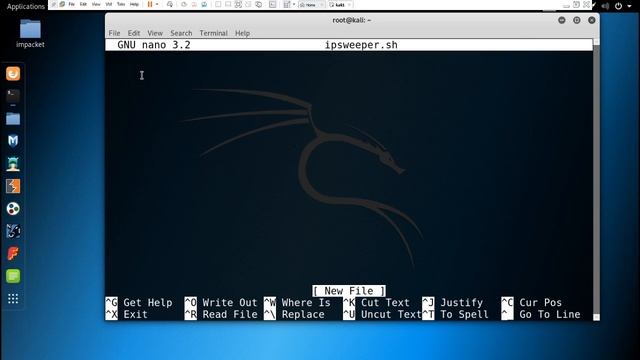Click the 'GNU nano 3.2' header text
The height and width of the screenshot is (360, 640).
[x=154, y=45]
